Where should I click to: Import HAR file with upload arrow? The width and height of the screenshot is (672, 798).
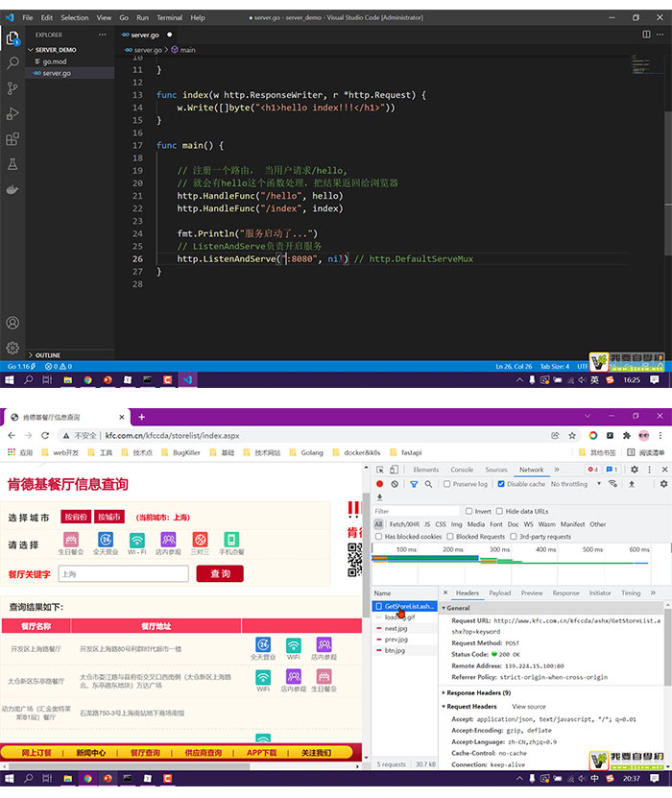click(x=632, y=484)
